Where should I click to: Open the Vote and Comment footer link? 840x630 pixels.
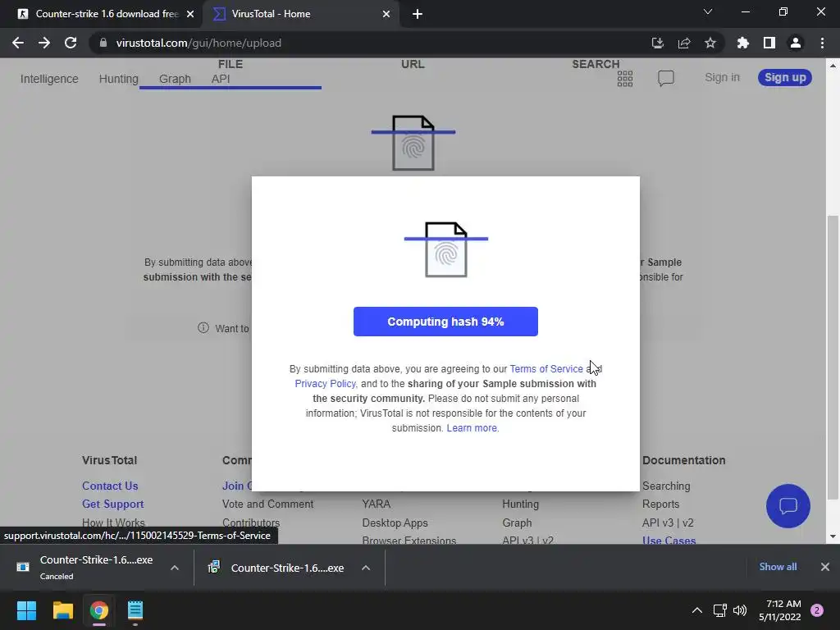[x=268, y=504]
